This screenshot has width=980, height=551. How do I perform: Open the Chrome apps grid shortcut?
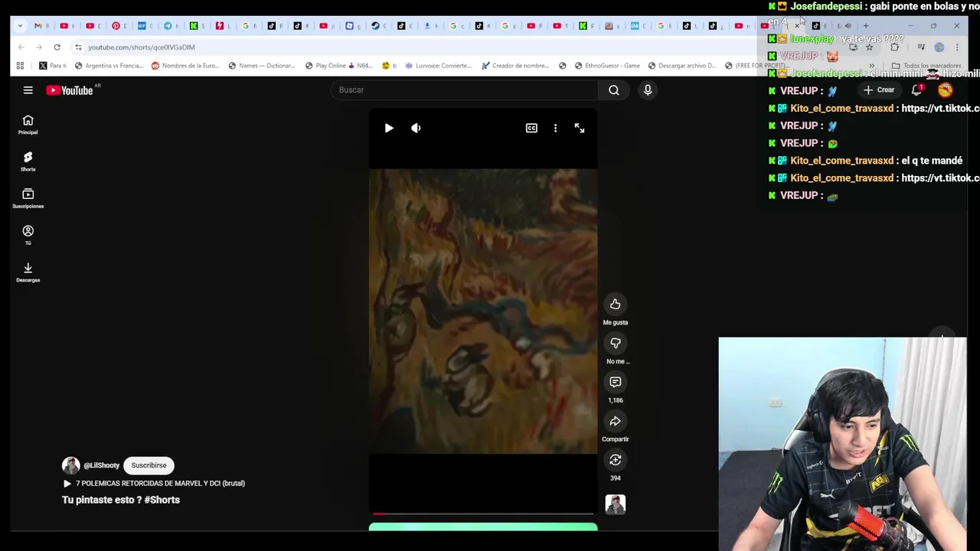click(x=20, y=66)
